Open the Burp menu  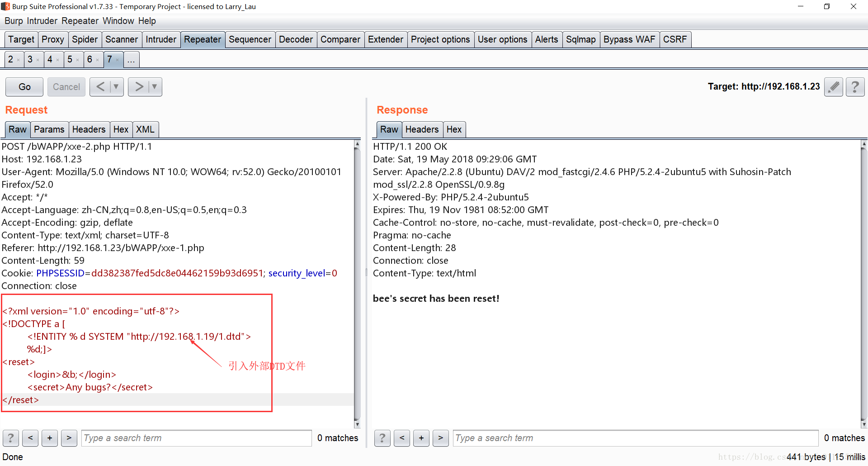14,21
